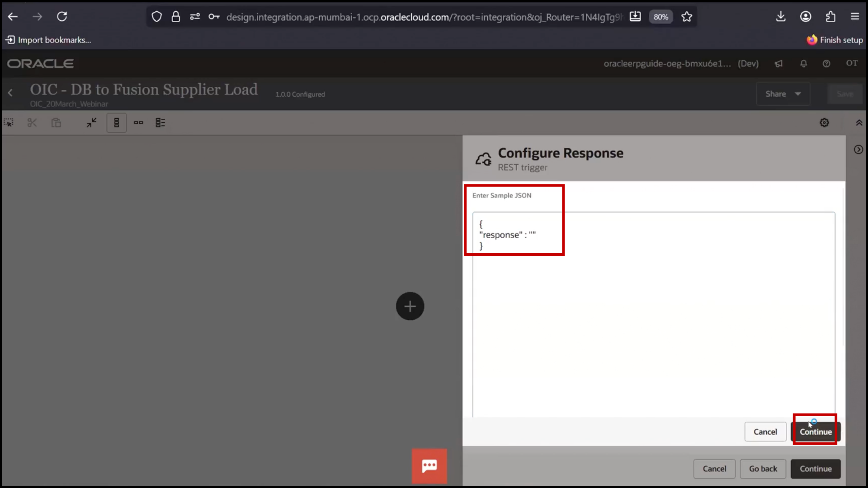This screenshot has height=488, width=868.
Task: Click the plus add-action button on canvas
Action: pos(410,306)
